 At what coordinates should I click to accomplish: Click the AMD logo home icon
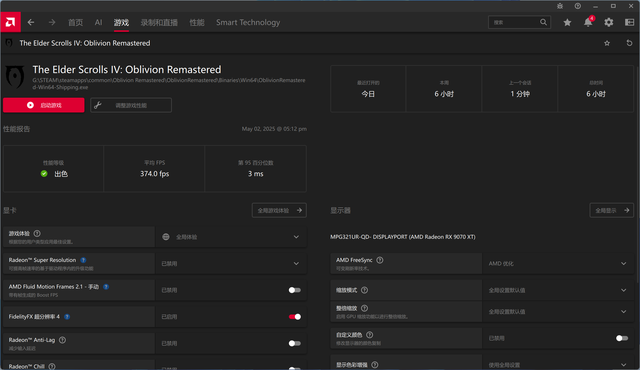[11, 22]
